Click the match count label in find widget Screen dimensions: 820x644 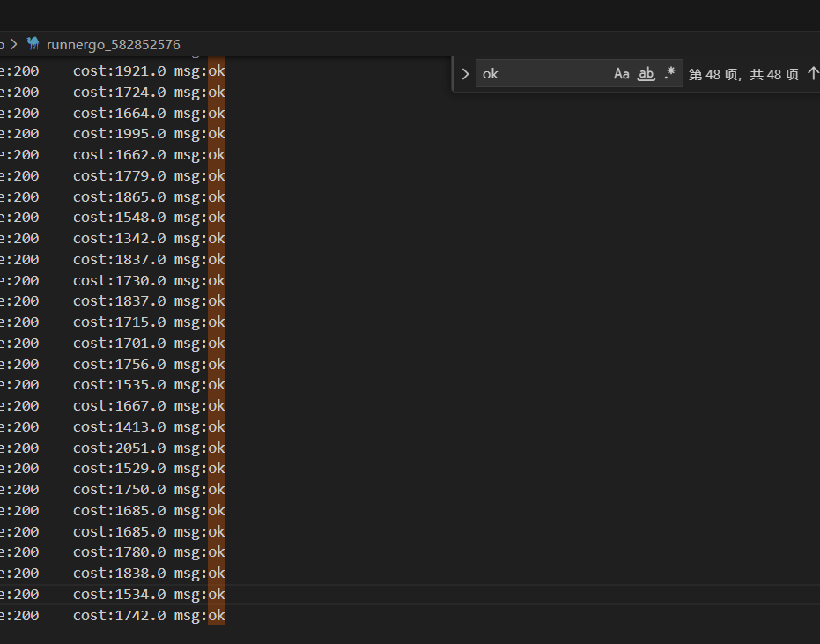coord(743,74)
